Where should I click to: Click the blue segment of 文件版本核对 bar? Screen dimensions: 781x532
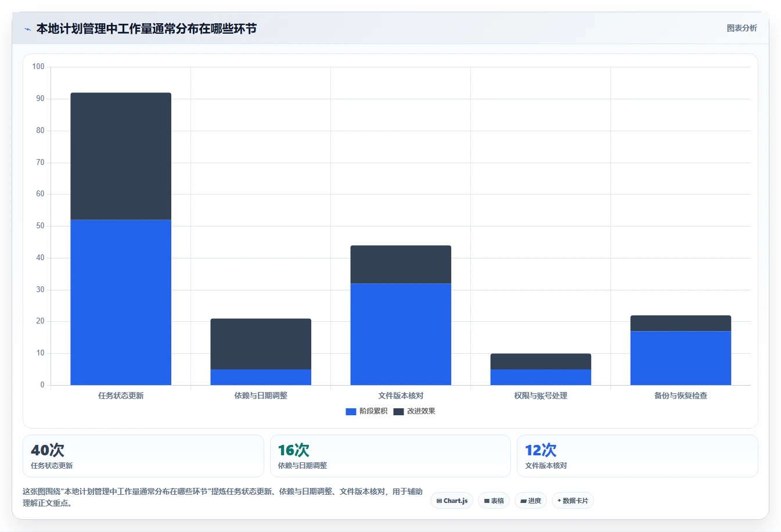point(401,334)
